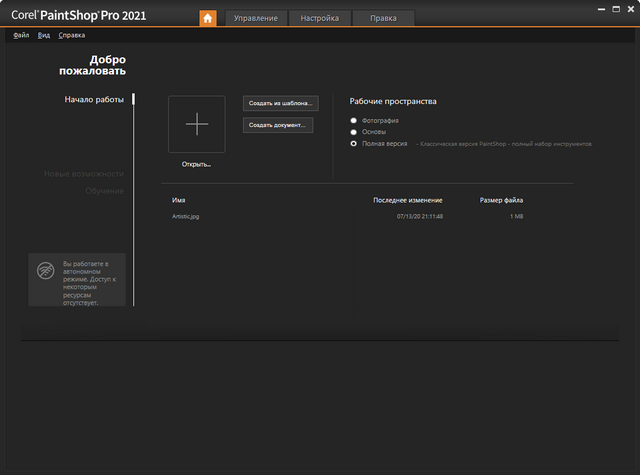Switch to the Управление tab
This screenshot has height=475, width=640.
(x=256, y=18)
